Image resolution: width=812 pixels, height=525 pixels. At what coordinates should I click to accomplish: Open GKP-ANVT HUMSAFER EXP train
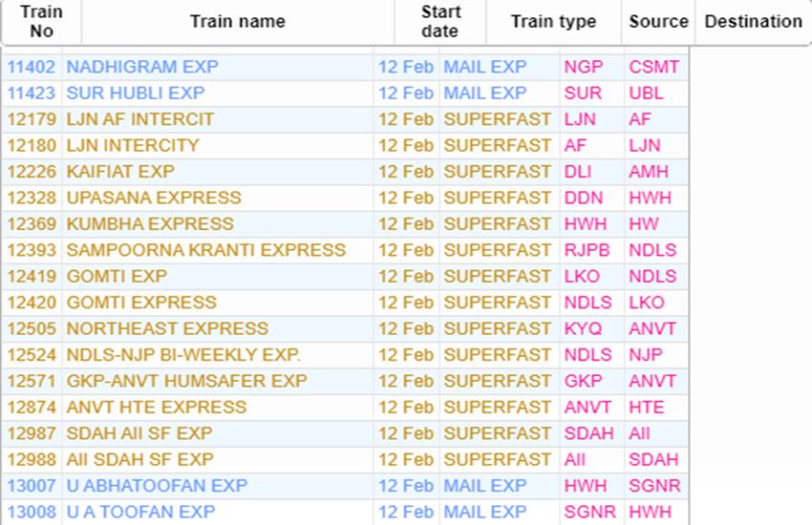click(186, 381)
